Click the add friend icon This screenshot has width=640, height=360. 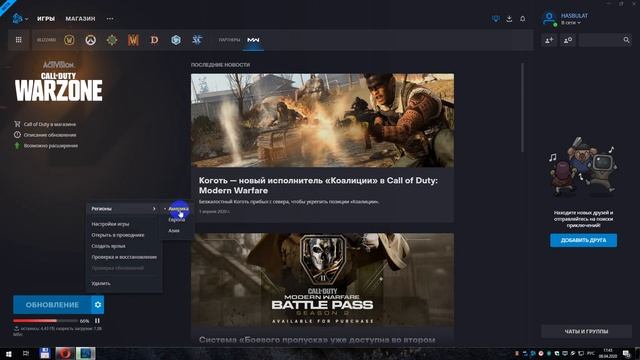(549, 40)
